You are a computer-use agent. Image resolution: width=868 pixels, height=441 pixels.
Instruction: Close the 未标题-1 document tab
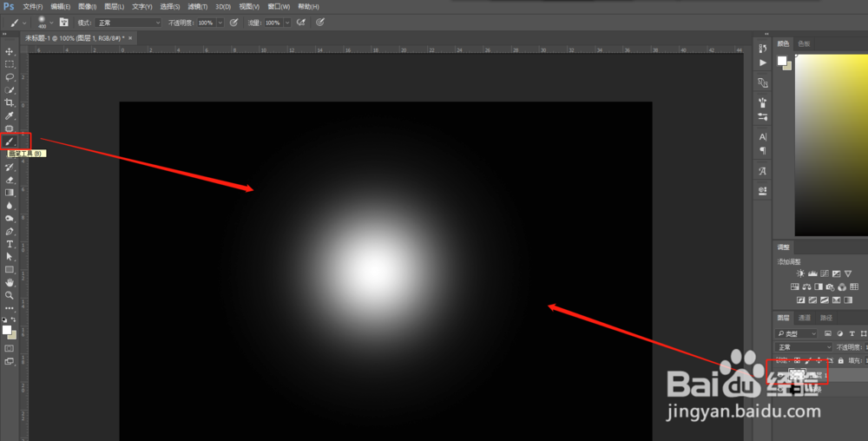click(130, 38)
